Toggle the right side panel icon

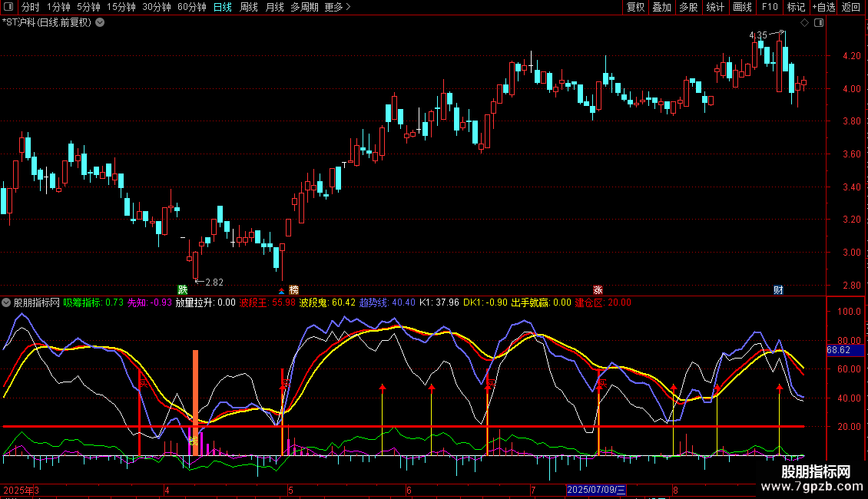click(820, 23)
